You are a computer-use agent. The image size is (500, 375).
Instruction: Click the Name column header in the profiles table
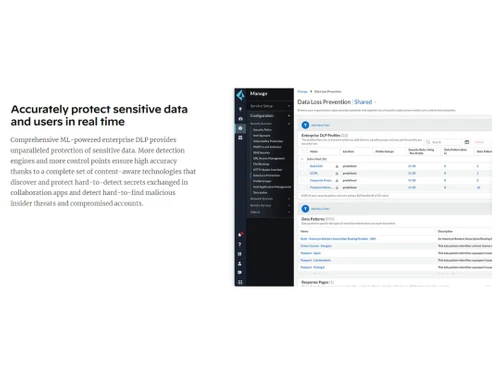pyautogui.click(x=314, y=152)
